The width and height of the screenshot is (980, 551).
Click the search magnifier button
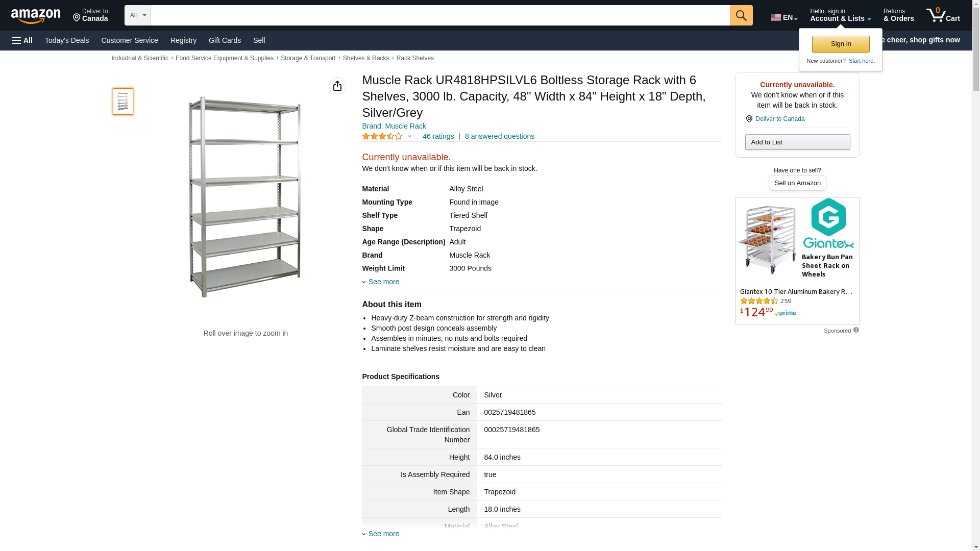point(741,15)
